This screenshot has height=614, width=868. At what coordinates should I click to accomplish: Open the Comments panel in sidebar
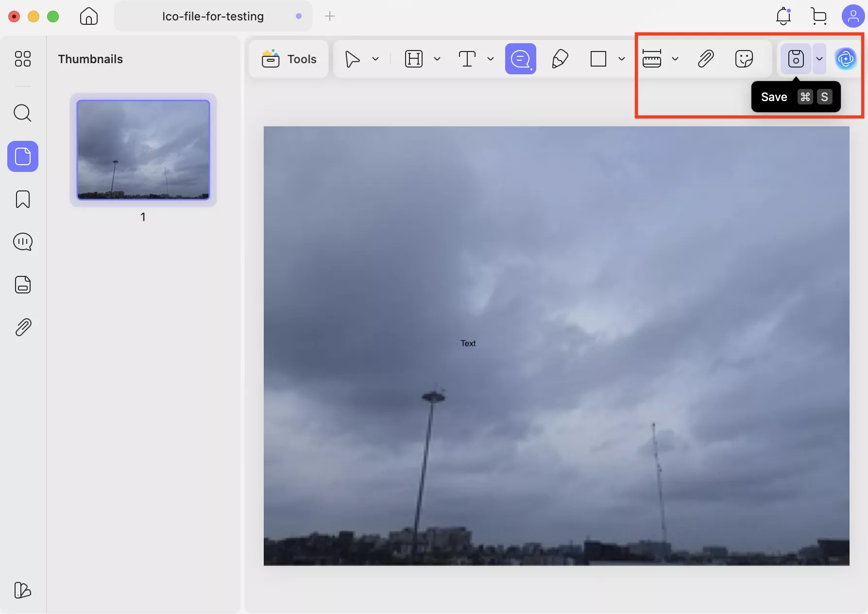[x=23, y=241]
